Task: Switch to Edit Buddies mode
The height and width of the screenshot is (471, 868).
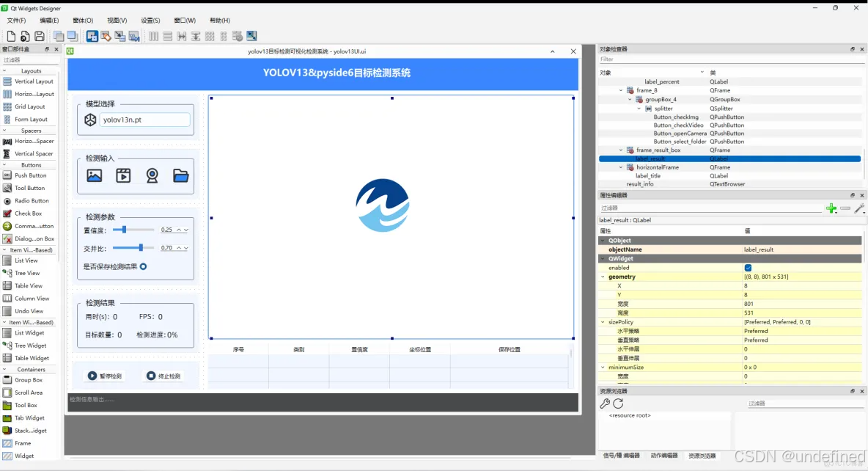Action: click(x=120, y=36)
